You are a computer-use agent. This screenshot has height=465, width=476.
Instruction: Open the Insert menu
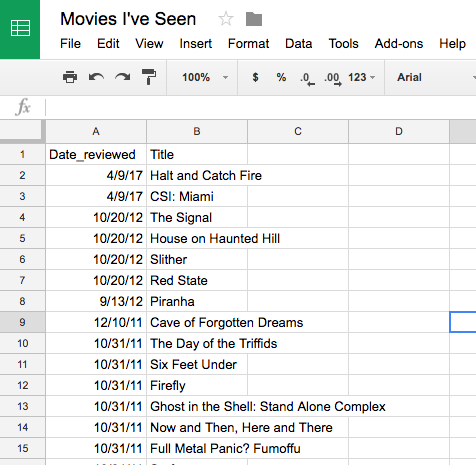click(x=196, y=44)
